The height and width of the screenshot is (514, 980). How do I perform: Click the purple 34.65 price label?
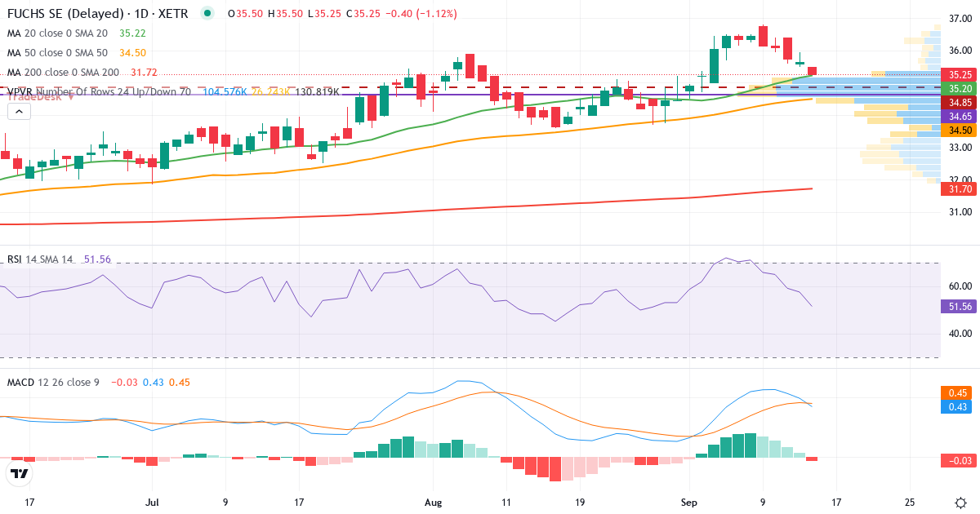[960, 117]
